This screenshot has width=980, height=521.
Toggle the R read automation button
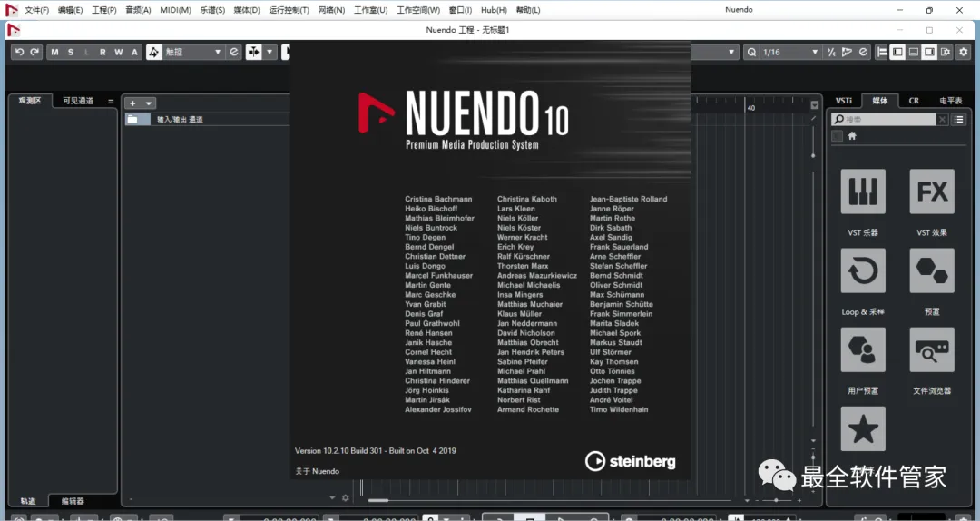[103, 52]
